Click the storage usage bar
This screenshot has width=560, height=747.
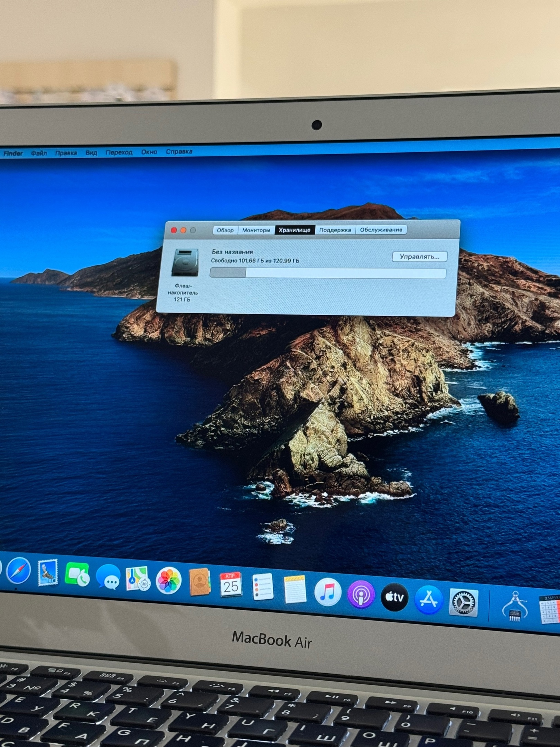tap(328, 273)
